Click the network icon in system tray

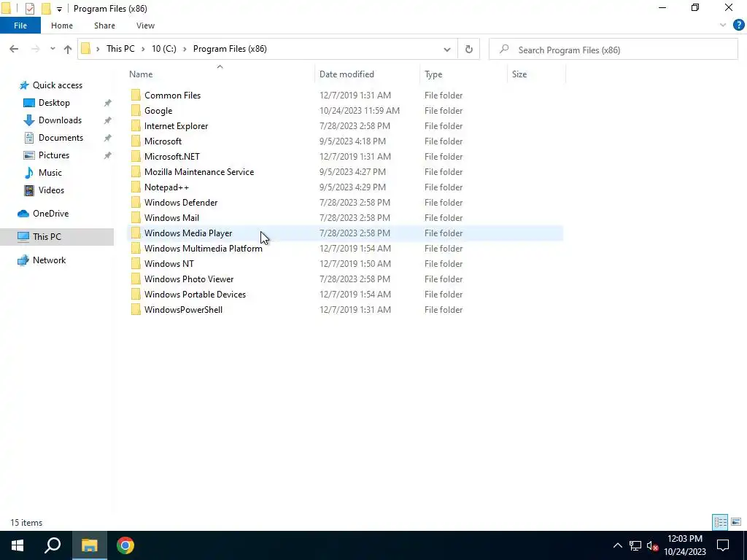635,545
